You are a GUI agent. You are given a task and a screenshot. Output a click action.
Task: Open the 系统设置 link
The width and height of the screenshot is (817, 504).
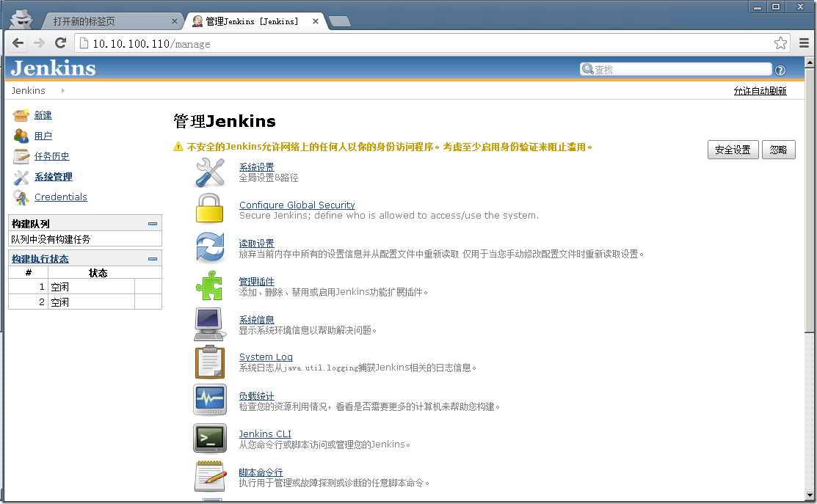click(x=256, y=167)
